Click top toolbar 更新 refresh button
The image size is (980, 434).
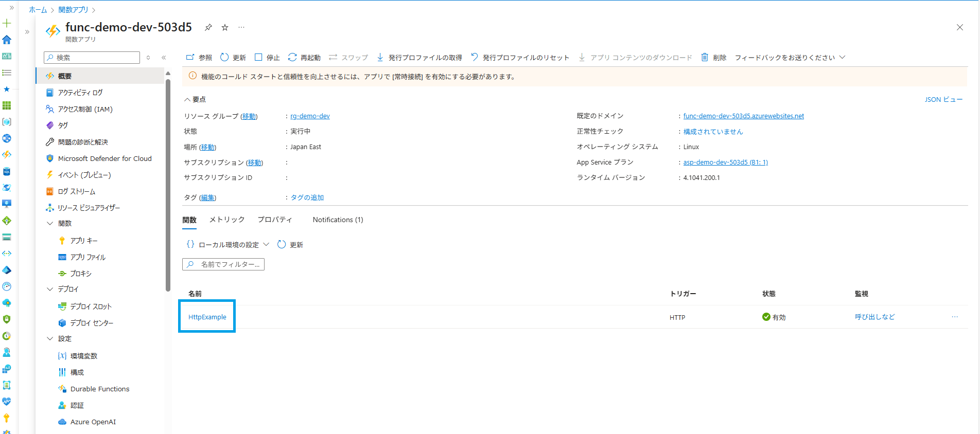233,58
